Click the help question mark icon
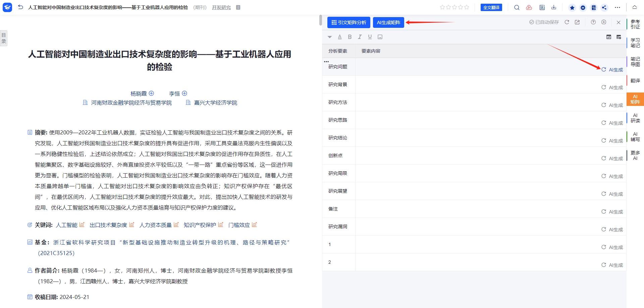This screenshot has height=308, width=644. pyautogui.click(x=593, y=22)
